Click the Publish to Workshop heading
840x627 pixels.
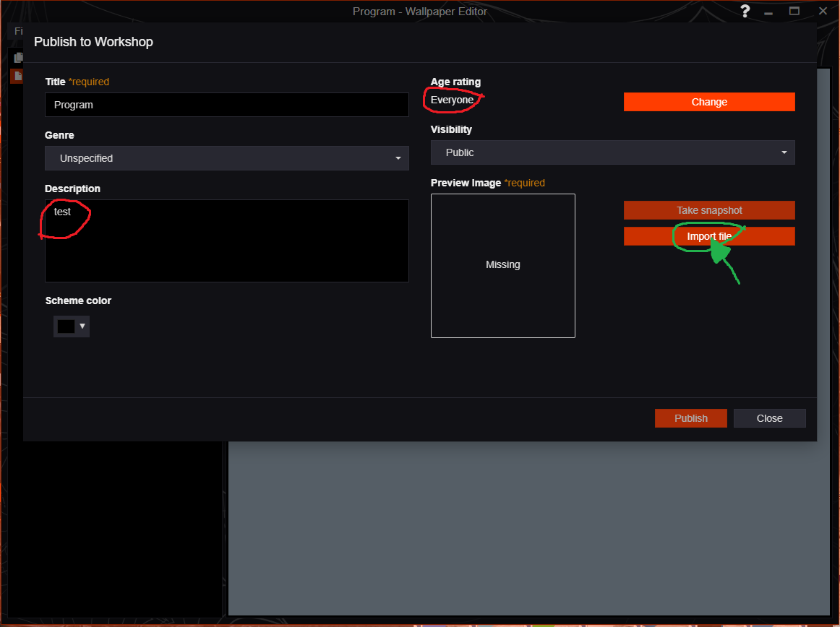pyautogui.click(x=93, y=42)
